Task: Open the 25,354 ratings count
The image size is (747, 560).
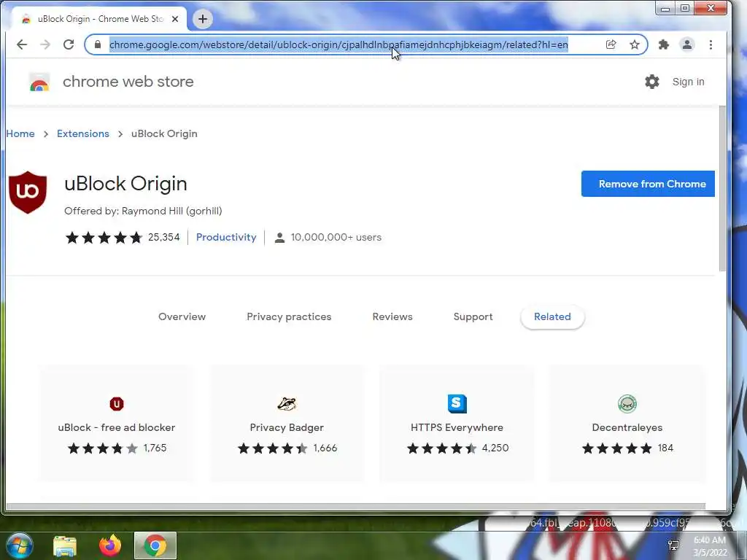Action: (x=164, y=237)
